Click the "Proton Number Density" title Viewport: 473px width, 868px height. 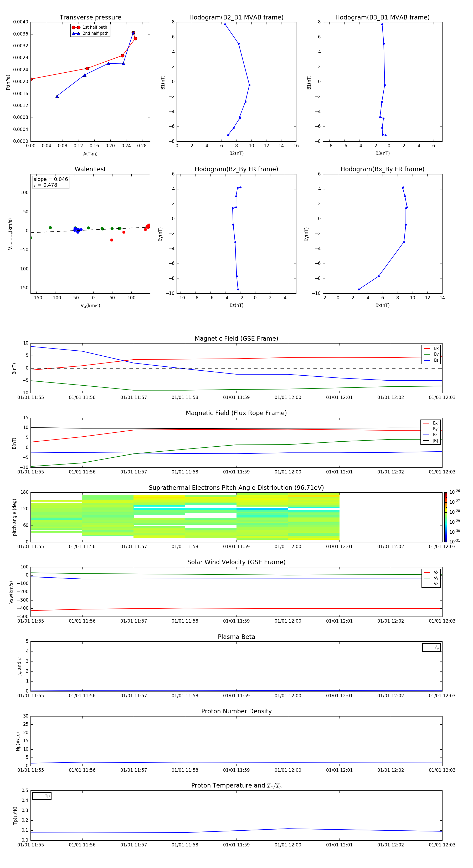pyautogui.click(x=236, y=711)
